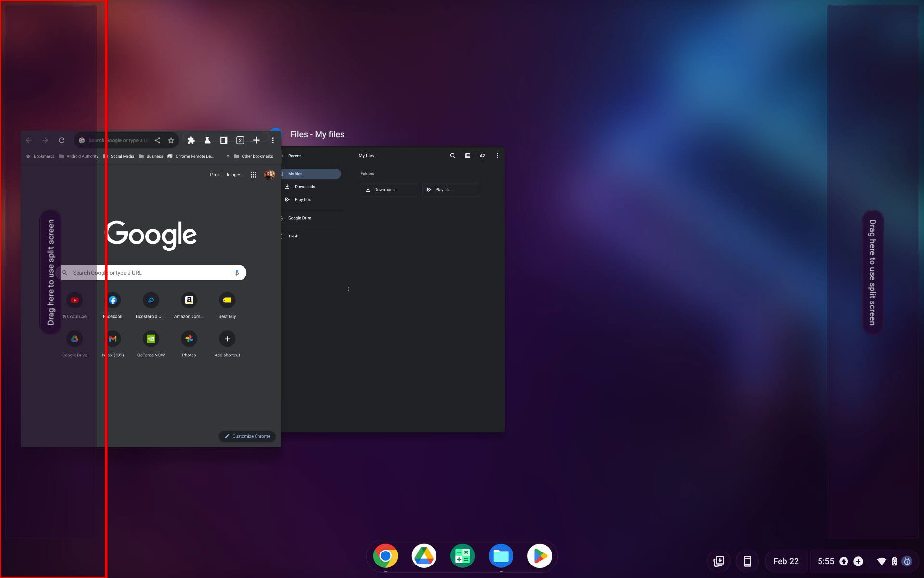Open Amazon.com shortcut tile

(189, 301)
